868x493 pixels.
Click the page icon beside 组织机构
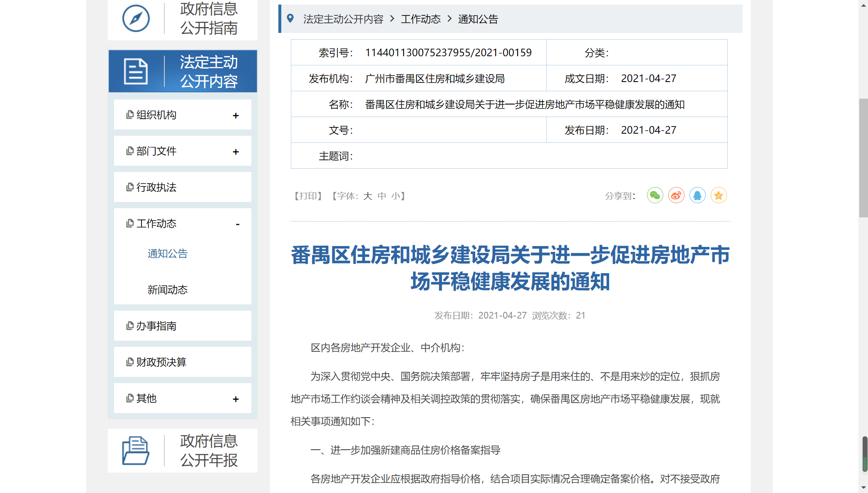130,115
